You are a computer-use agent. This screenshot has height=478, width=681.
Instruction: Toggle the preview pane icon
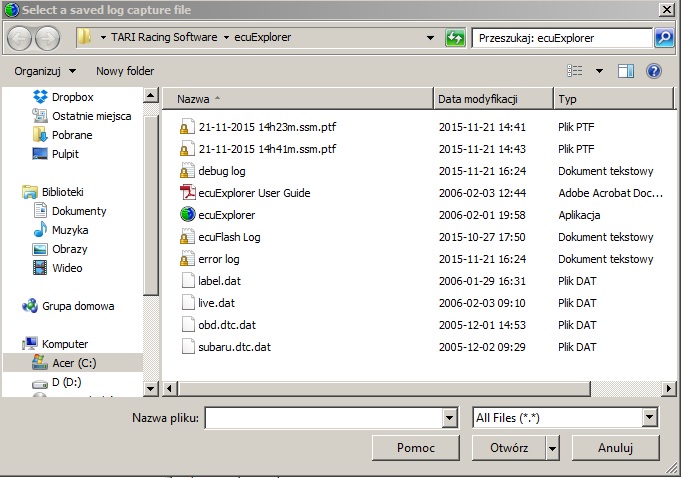click(x=626, y=71)
